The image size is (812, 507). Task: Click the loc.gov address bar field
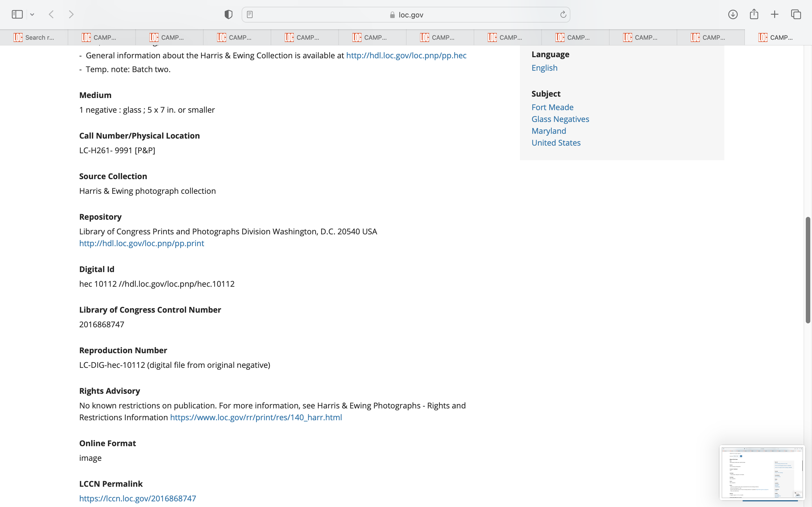coord(406,15)
